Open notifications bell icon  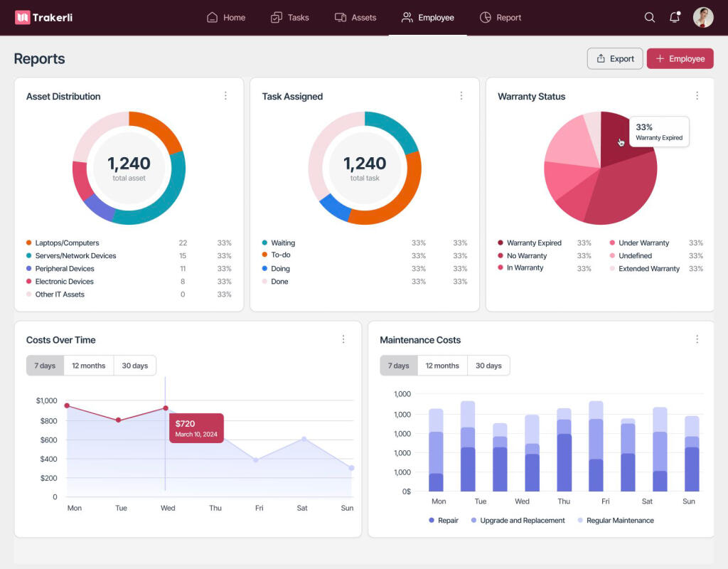(x=675, y=18)
